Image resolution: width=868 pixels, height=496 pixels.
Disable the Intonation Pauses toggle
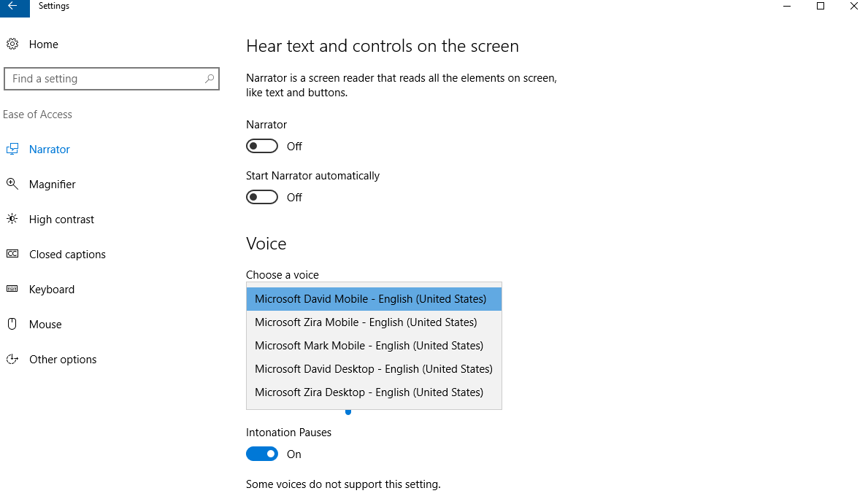point(262,454)
